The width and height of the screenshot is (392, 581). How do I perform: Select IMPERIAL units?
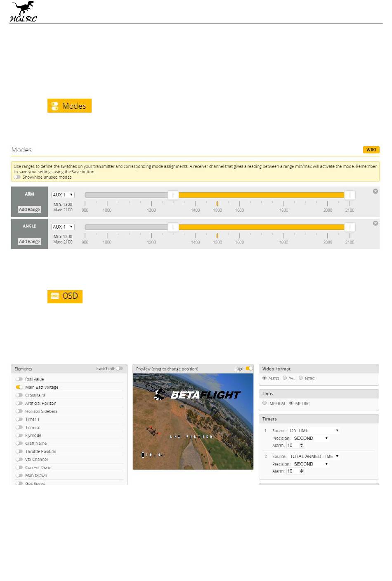(x=264, y=403)
